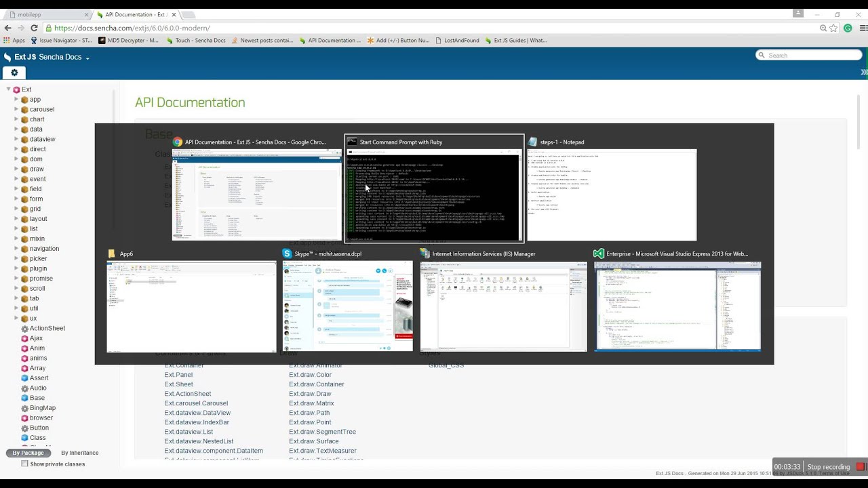Open Ext JS Guides bookmark
The height and width of the screenshot is (488, 868).
click(515, 40)
